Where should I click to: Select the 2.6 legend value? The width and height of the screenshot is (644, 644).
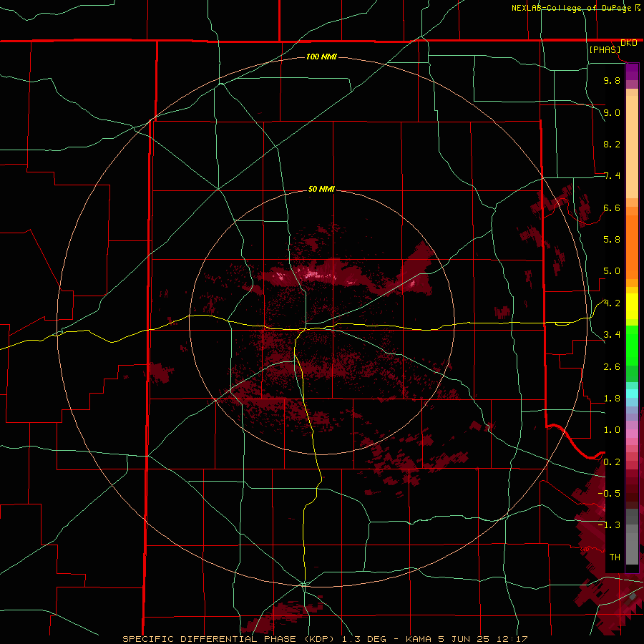point(612,367)
